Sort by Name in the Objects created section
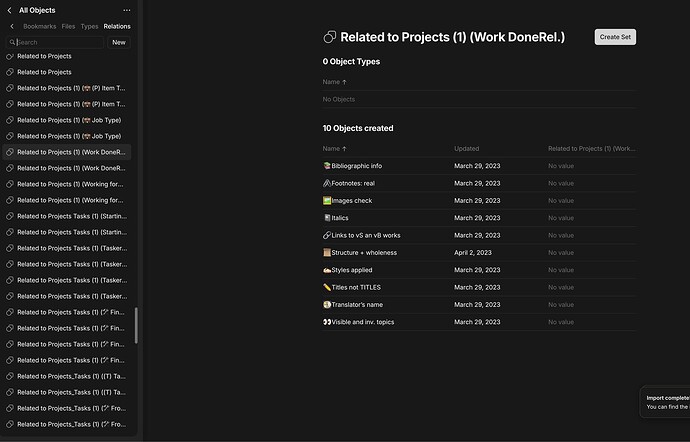This screenshot has height=442, width=690. [334, 149]
